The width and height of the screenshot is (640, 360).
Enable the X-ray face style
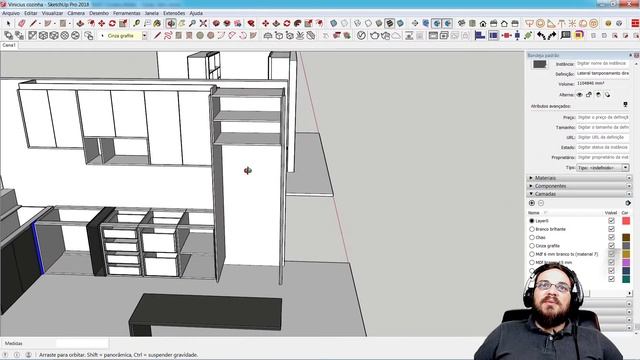point(333,24)
